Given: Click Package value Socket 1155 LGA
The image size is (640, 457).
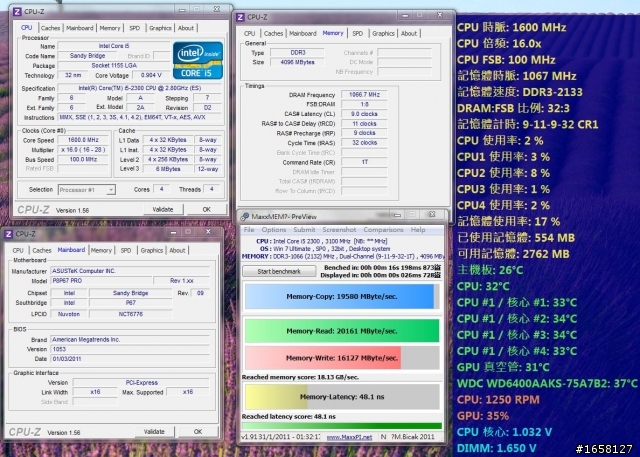Looking at the screenshot, I should click(114, 66).
